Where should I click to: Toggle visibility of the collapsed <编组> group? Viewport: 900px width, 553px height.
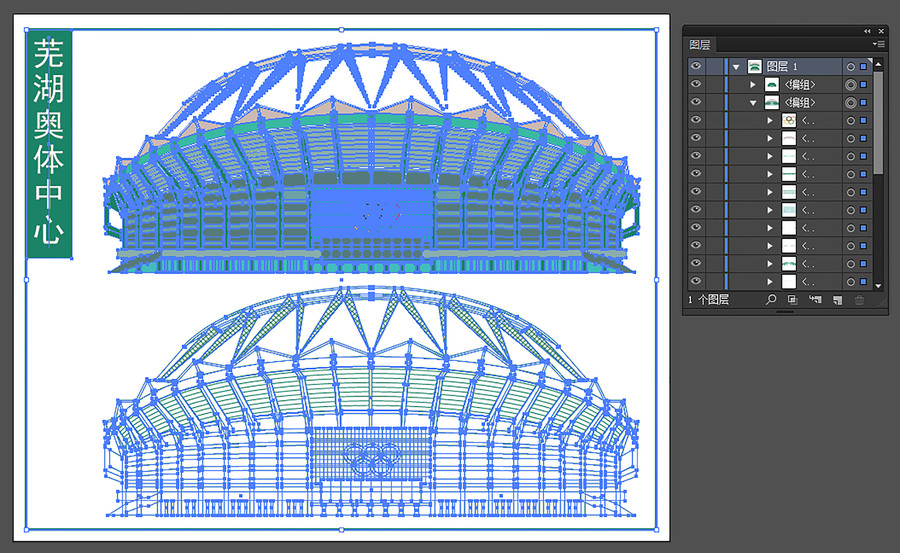(x=696, y=84)
